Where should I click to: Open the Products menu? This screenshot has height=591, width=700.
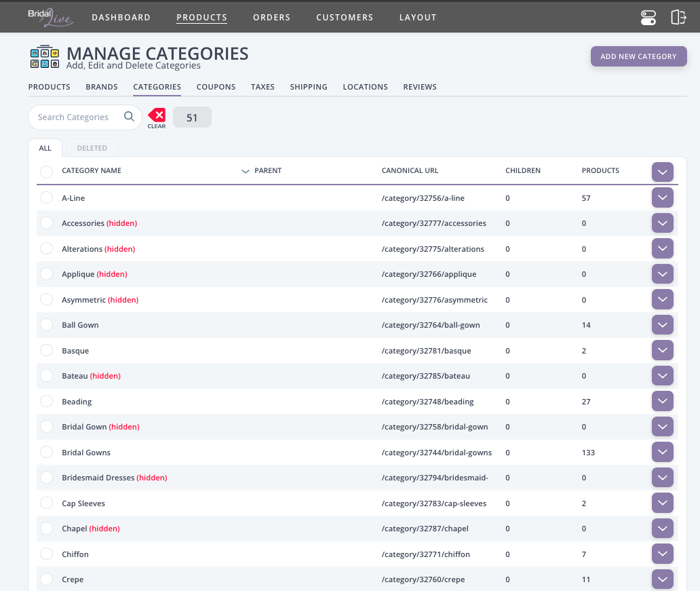point(201,18)
